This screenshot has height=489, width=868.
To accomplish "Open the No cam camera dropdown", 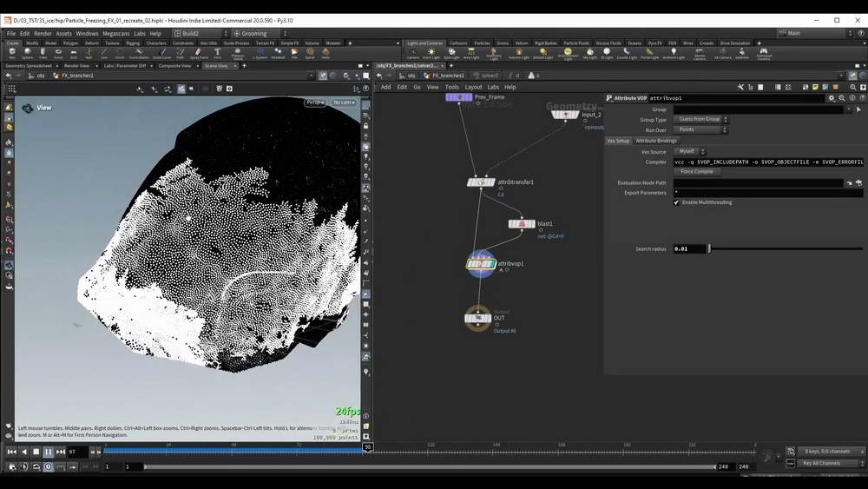I will coord(344,102).
